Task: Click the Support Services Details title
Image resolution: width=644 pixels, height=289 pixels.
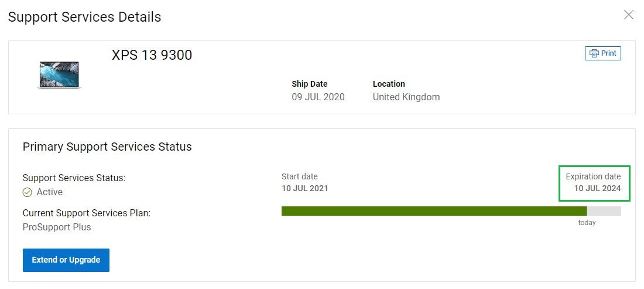Action: click(84, 17)
